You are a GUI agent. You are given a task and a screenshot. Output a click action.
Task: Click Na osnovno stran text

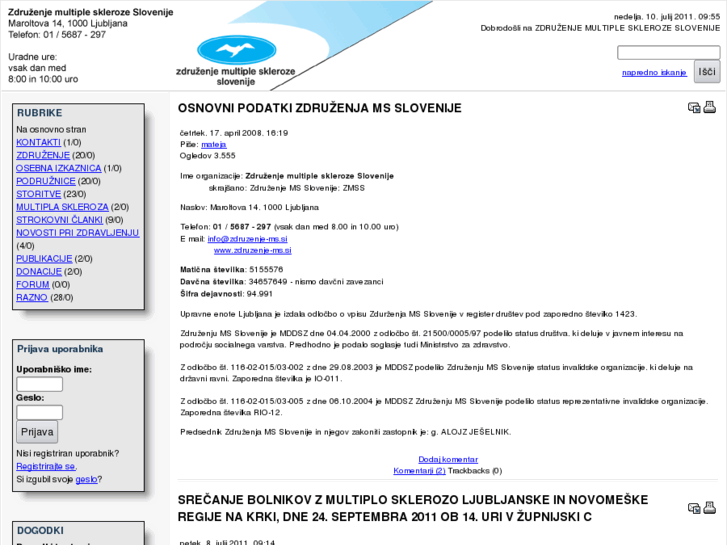tap(51, 129)
